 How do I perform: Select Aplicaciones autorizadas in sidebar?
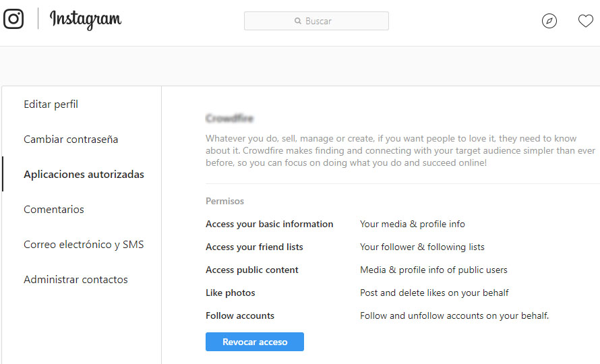pos(84,174)
